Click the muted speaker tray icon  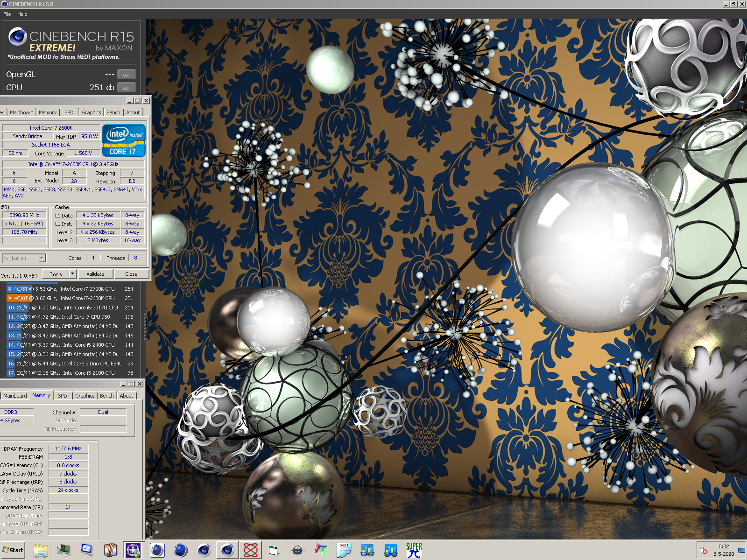click(x=704, y=551)
